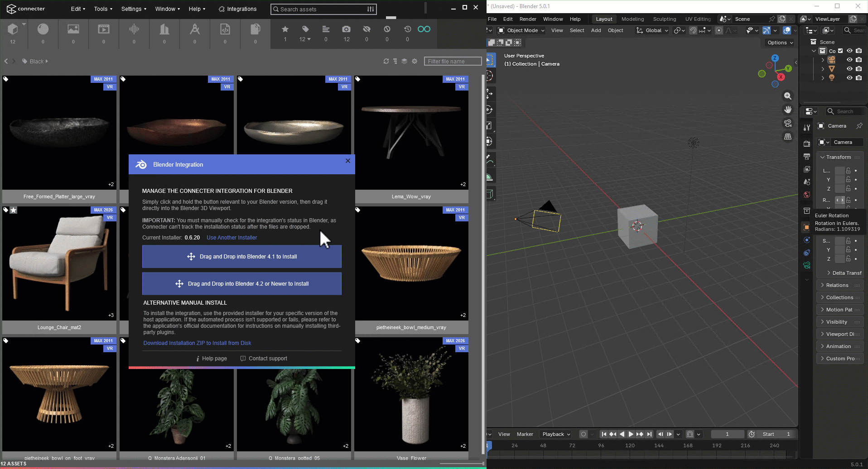Click Contact support in the dialog
Viewport: 868px width, 469px height.
(x=264, y=359)
